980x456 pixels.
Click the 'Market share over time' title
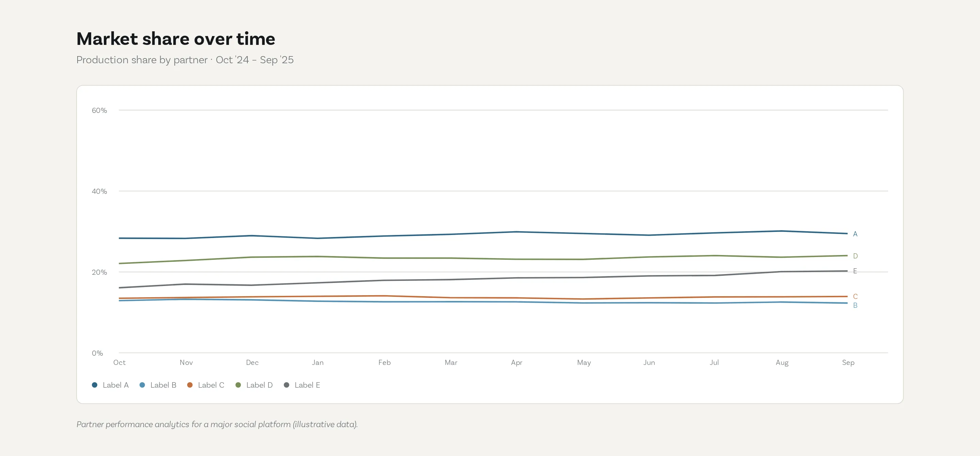point(176,39)
